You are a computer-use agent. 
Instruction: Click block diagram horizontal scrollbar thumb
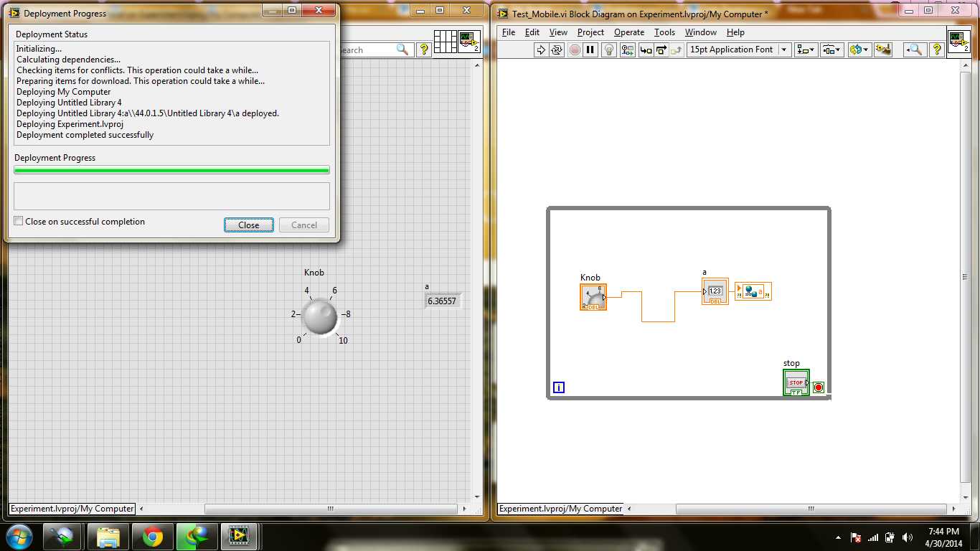point(812,509)
